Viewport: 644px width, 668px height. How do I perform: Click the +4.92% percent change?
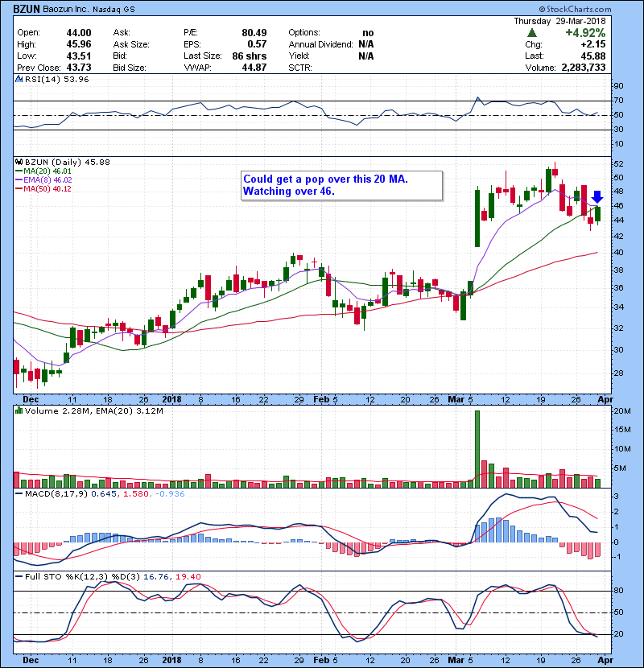585,33
